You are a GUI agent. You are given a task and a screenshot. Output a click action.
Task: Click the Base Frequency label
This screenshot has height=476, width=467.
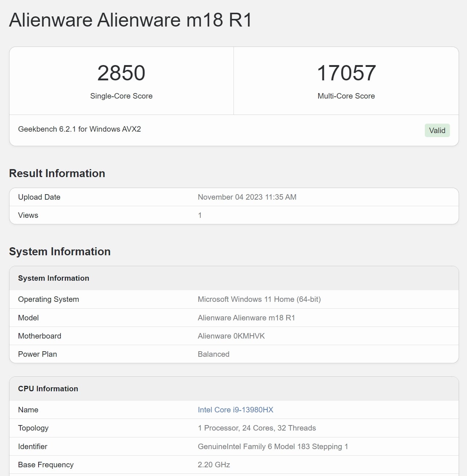click(x=46, y=465)
